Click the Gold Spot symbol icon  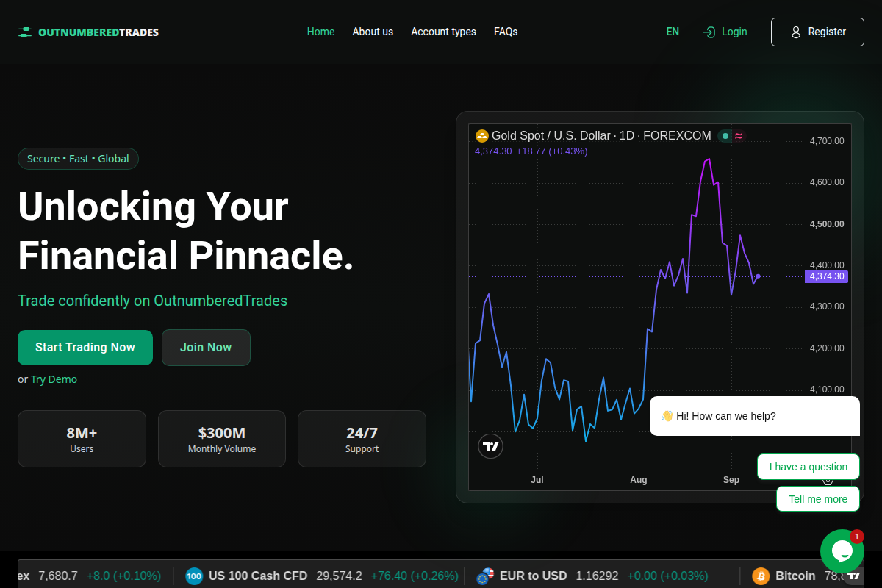click(x=482, y=136)
